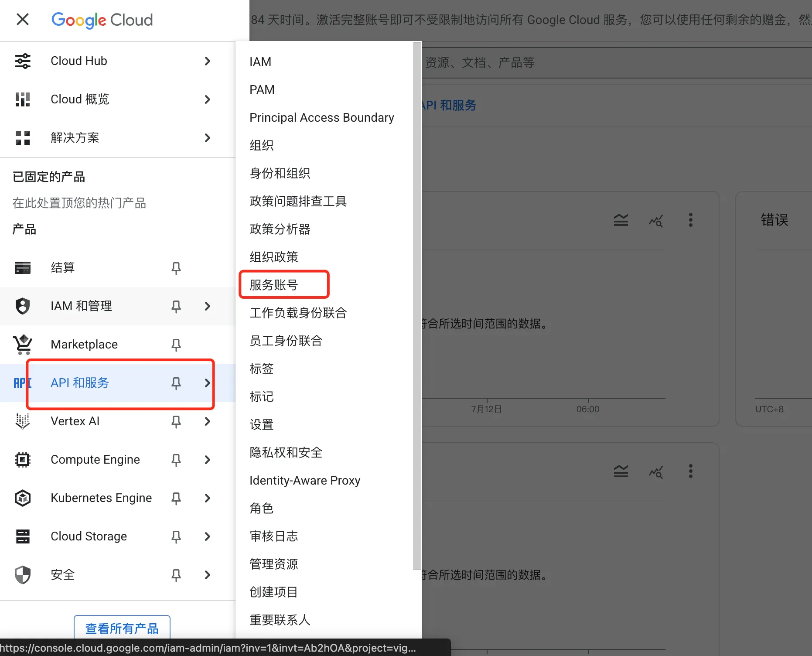
Task: Open Cloud Hub from the navigation menu
Action: (x=78, y=61)
